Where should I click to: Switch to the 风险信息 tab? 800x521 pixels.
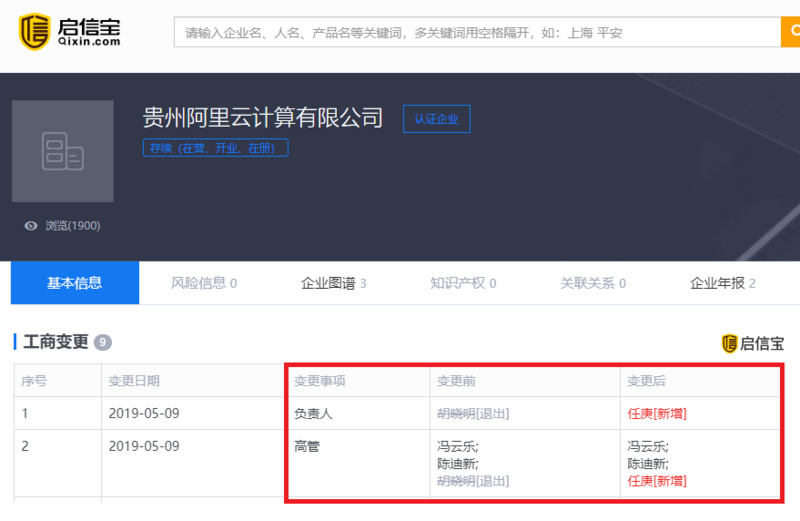[x=204, y=283]
